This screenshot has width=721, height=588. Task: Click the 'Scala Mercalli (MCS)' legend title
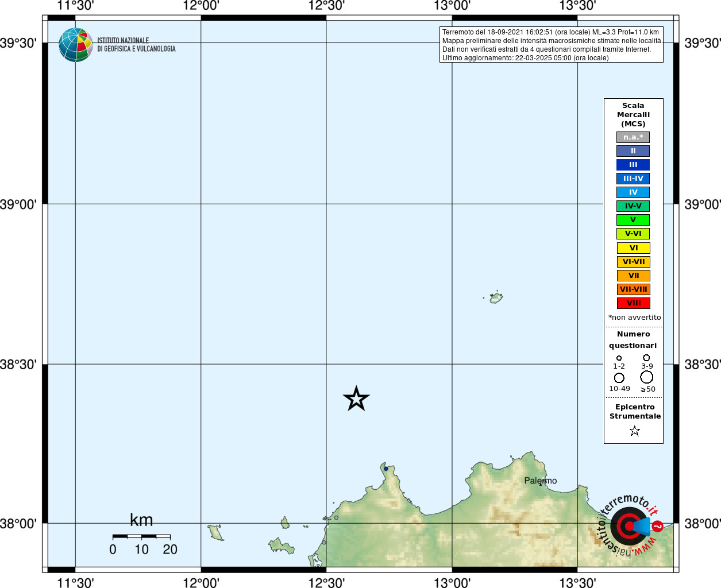click(633, 115)
